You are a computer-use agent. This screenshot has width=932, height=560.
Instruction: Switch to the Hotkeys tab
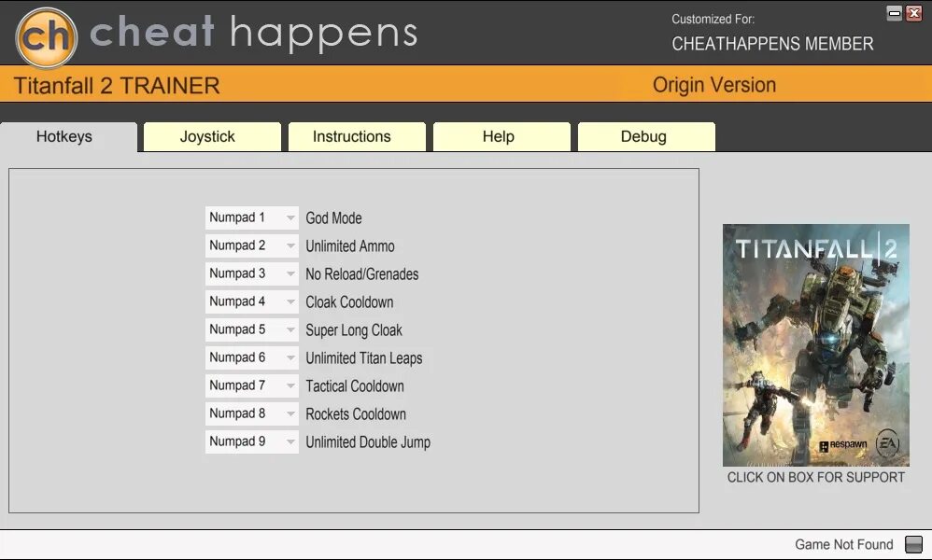[x=68, y=137]
